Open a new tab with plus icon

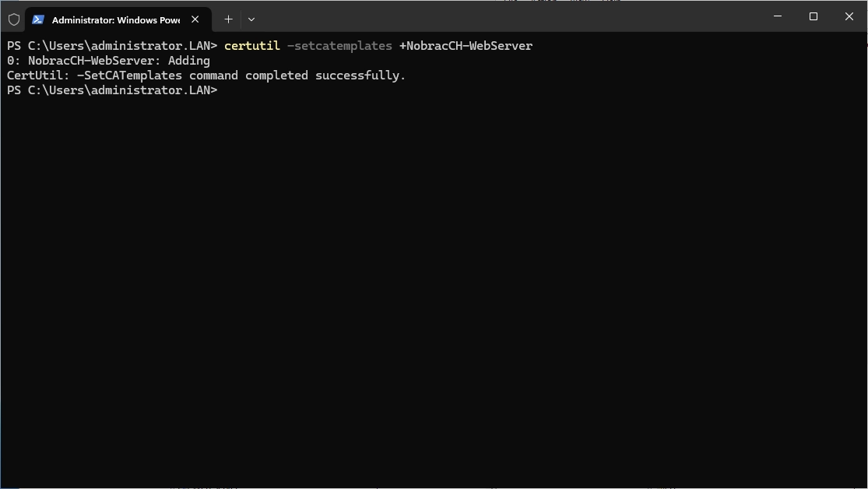[x=228, y=19]
